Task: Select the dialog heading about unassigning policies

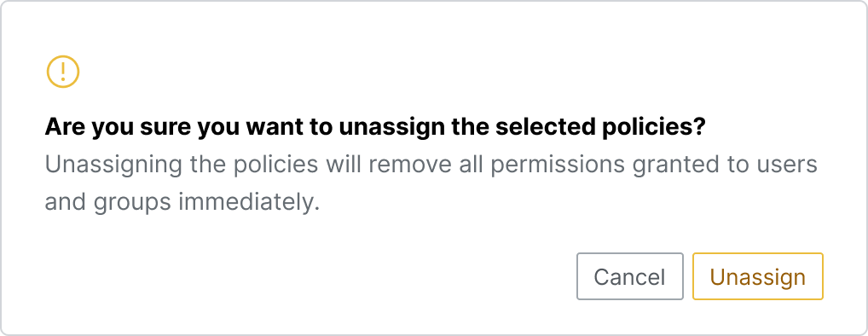Action: click(375, 127)
